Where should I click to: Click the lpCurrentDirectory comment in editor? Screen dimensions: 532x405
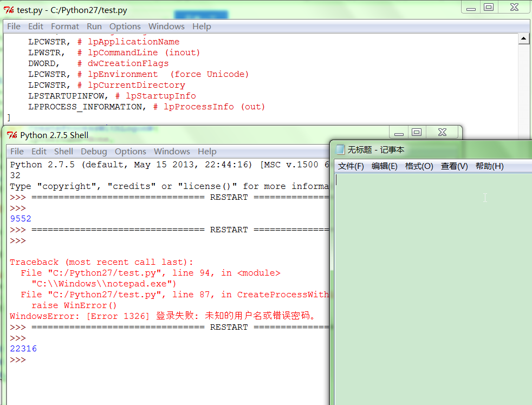(x=131, y=85)
